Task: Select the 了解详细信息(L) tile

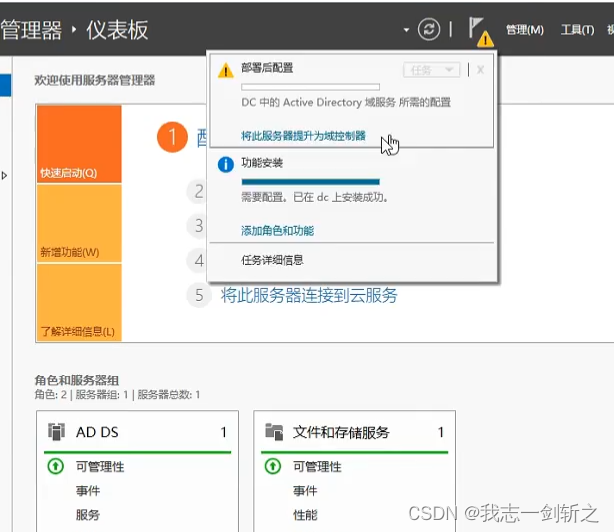Action: point(79,302)
